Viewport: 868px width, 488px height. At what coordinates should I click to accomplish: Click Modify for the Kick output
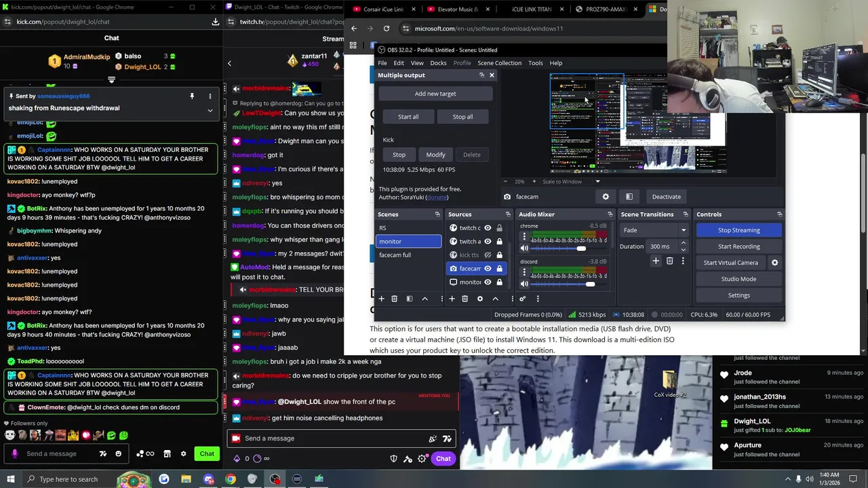(x=435, y=155)
